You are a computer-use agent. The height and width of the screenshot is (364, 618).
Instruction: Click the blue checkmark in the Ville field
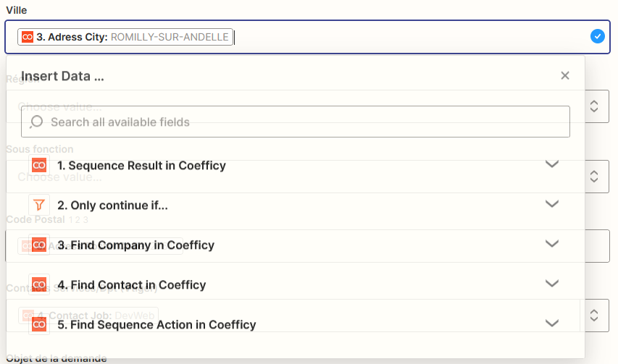[x=597, y=36]
